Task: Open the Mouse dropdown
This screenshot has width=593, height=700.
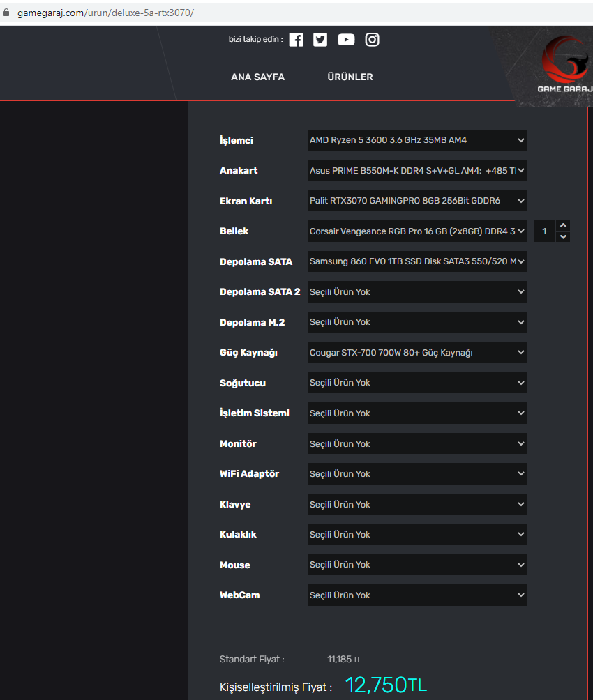Action: [417, 565]
